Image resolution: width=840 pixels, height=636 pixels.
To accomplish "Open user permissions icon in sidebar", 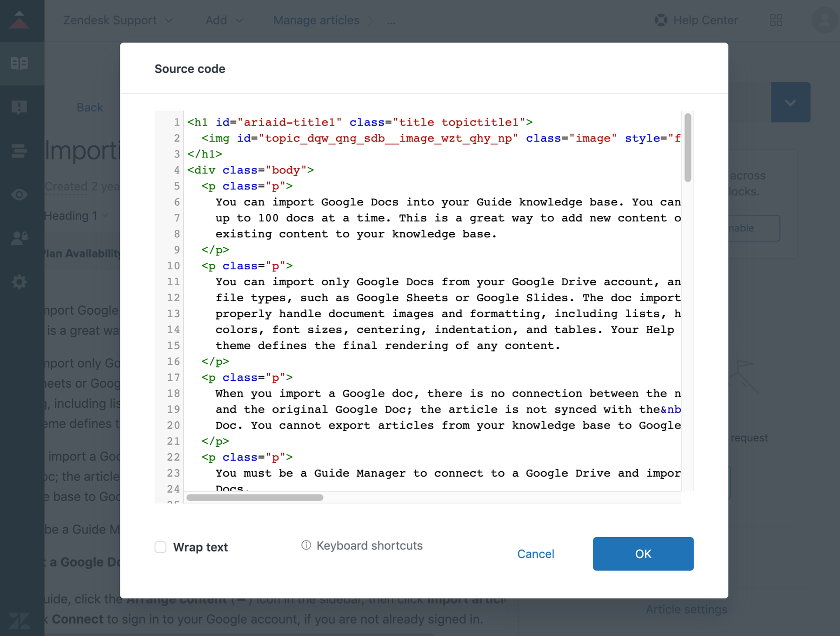I will (20, 238).
